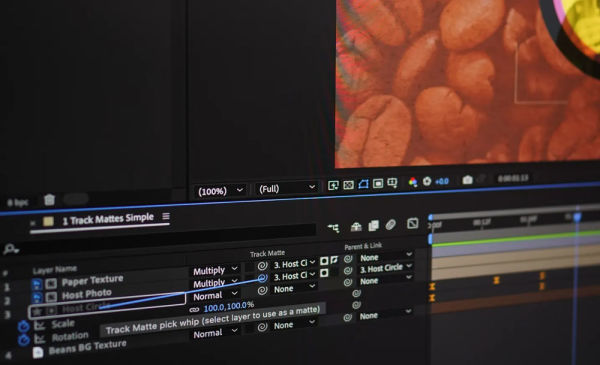Toggle invert matte on Paper Texture
Viewport: 600px width, 365px height.
pyautogui.click(x=334, y=260)
